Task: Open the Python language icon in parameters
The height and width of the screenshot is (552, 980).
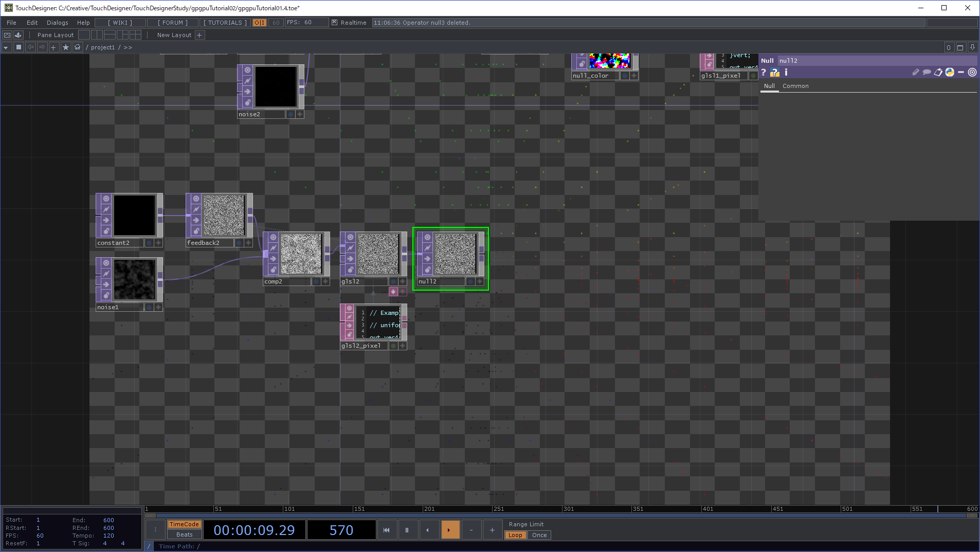Action: (950, 73)
